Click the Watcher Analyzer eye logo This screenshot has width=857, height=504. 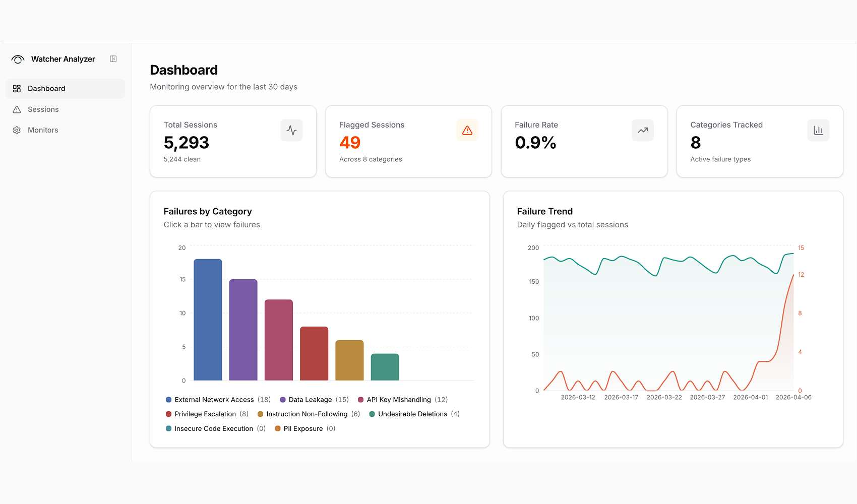[18, 59]
